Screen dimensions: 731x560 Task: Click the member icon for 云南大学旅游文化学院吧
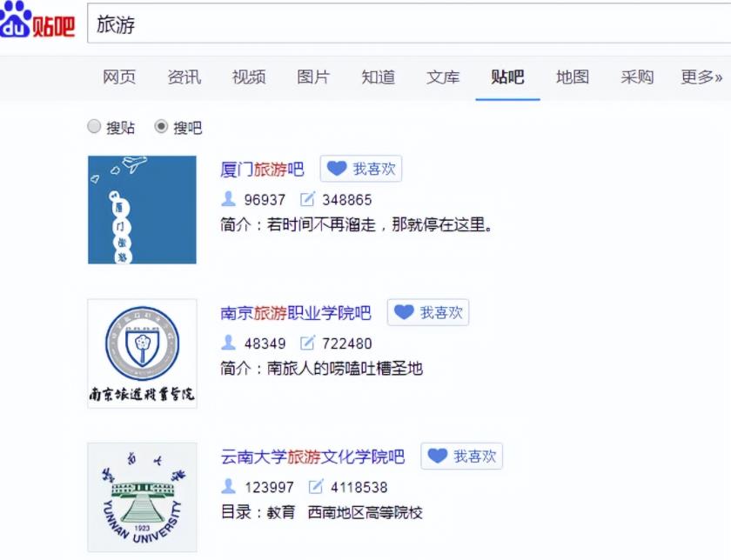tap(229, 486)
